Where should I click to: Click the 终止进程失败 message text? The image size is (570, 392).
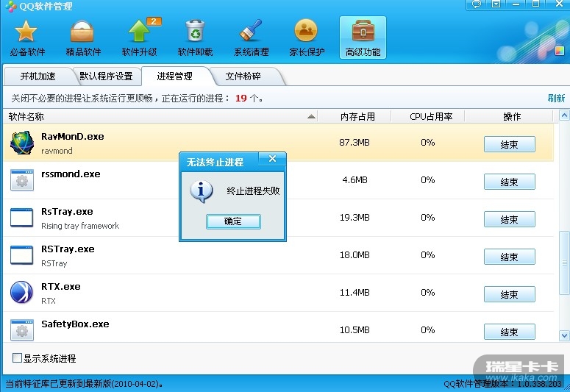pos(253,191)
